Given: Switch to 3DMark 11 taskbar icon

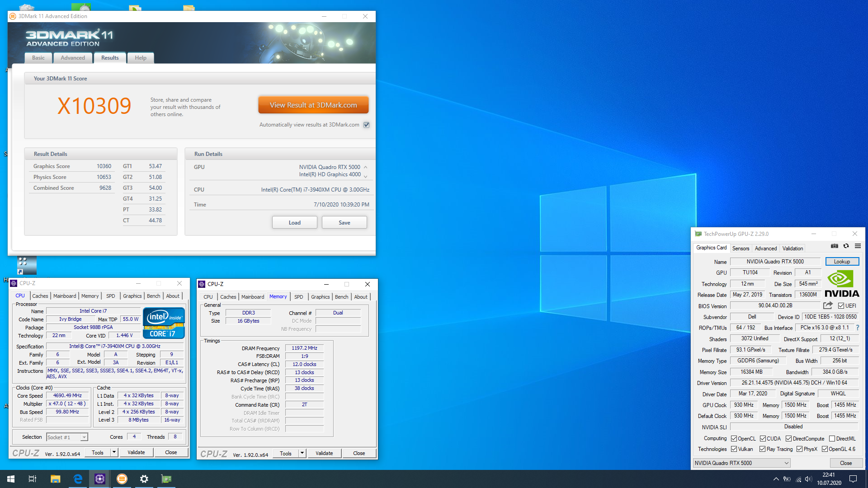Looking at the screenshot, I should tap(122, 479).
